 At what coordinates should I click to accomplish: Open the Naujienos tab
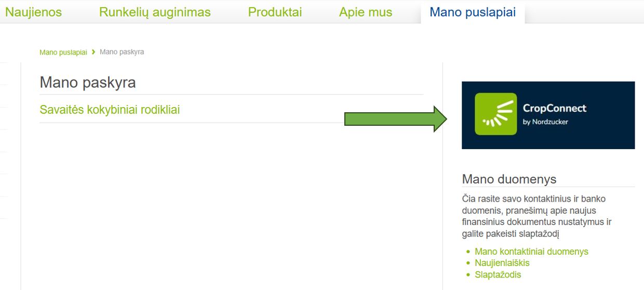pyautogui.click(x=33, y=12)
